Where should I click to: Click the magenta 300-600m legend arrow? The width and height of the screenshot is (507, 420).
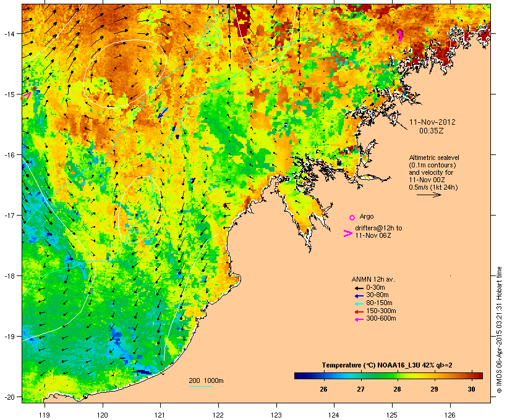click(359, 319)
